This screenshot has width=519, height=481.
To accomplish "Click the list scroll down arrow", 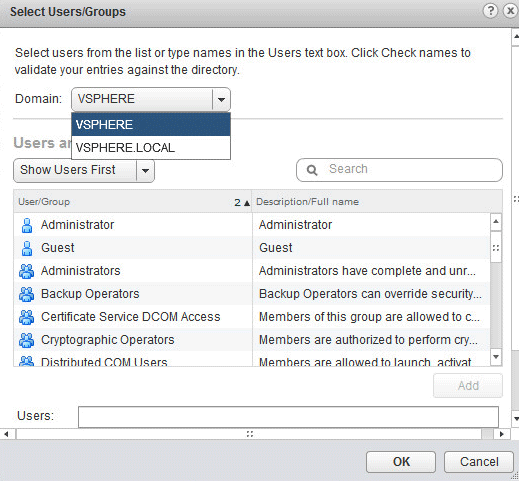I will click(x=496, y=357).
